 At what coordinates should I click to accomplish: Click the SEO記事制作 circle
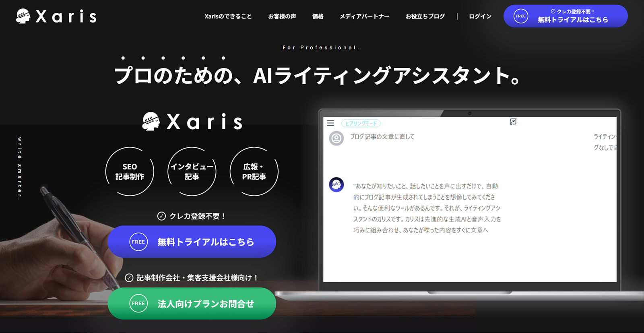[130, 172]
